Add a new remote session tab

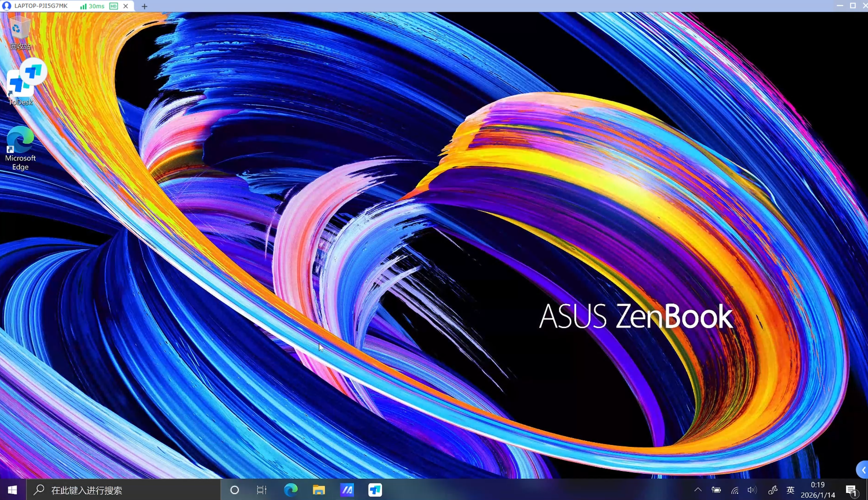(x=144, y=6)
